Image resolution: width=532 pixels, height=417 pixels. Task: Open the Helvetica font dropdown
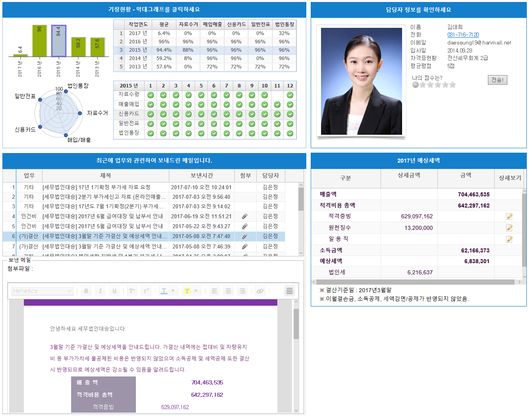(43, 291)
